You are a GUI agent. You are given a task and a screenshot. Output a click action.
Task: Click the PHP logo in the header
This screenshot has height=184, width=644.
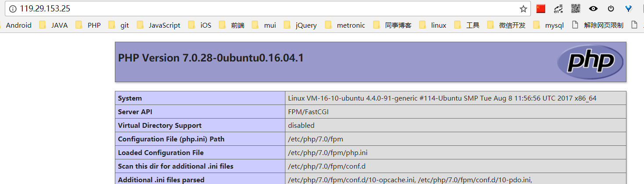pos(590,62)
